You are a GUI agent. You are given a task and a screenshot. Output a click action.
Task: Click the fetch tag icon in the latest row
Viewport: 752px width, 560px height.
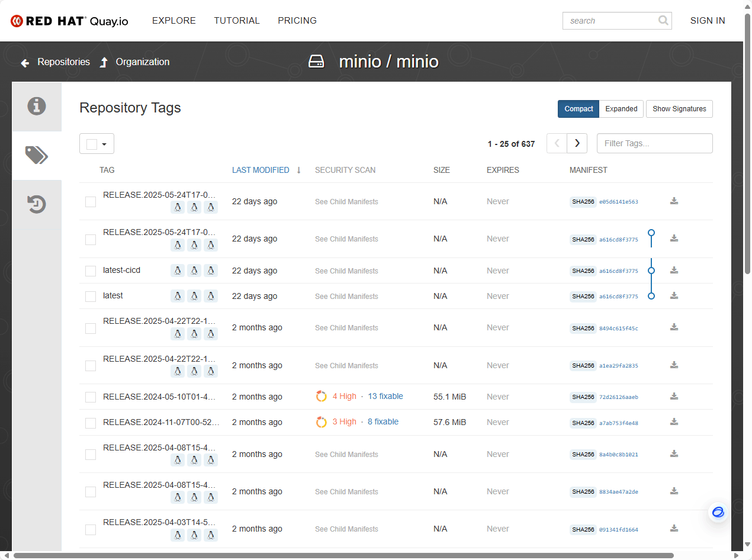click(674, 296)
